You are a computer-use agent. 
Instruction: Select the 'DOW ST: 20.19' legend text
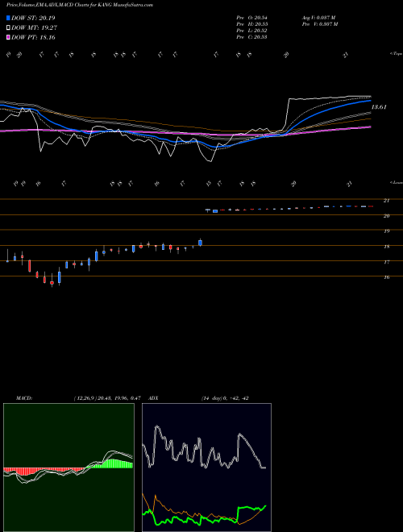(x=33, y=18)
